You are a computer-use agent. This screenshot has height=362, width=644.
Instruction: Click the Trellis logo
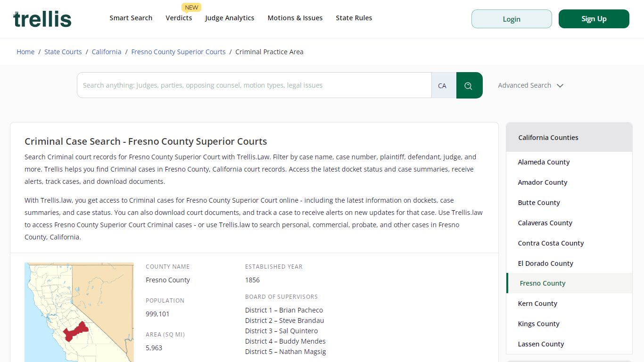click(x=42, y=19)
